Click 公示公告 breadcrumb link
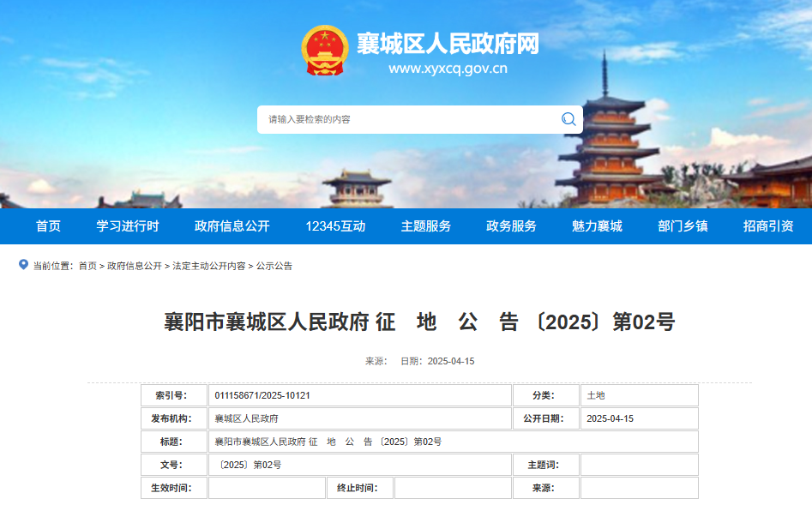 tap(274, 266)
